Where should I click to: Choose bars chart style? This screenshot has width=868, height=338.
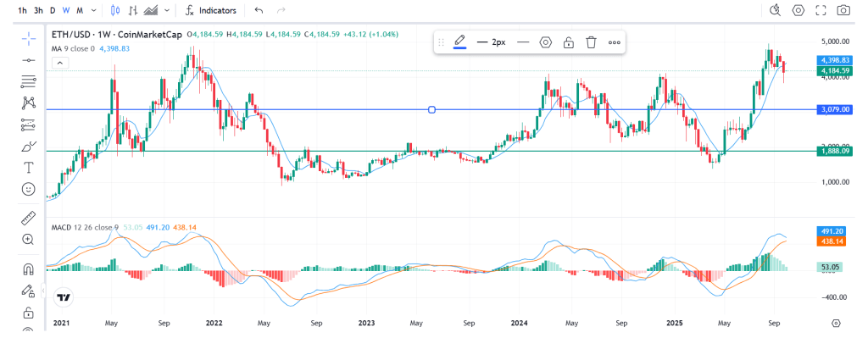(x=133, y=10)
